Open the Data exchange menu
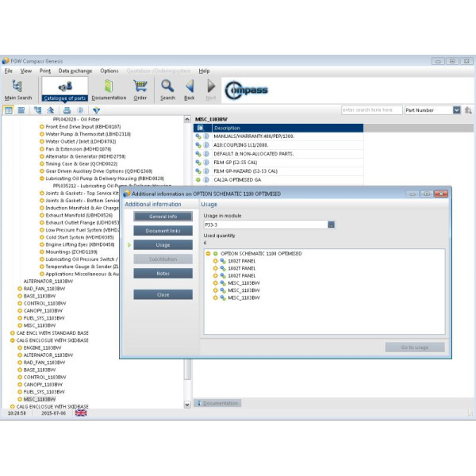The image size is (476, 476). (x=75, y=71)
